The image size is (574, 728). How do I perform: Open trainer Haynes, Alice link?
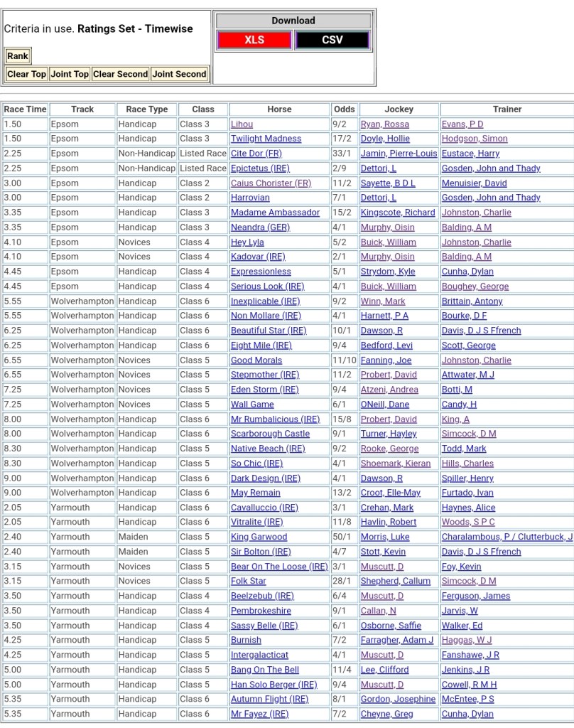point(468,508)
